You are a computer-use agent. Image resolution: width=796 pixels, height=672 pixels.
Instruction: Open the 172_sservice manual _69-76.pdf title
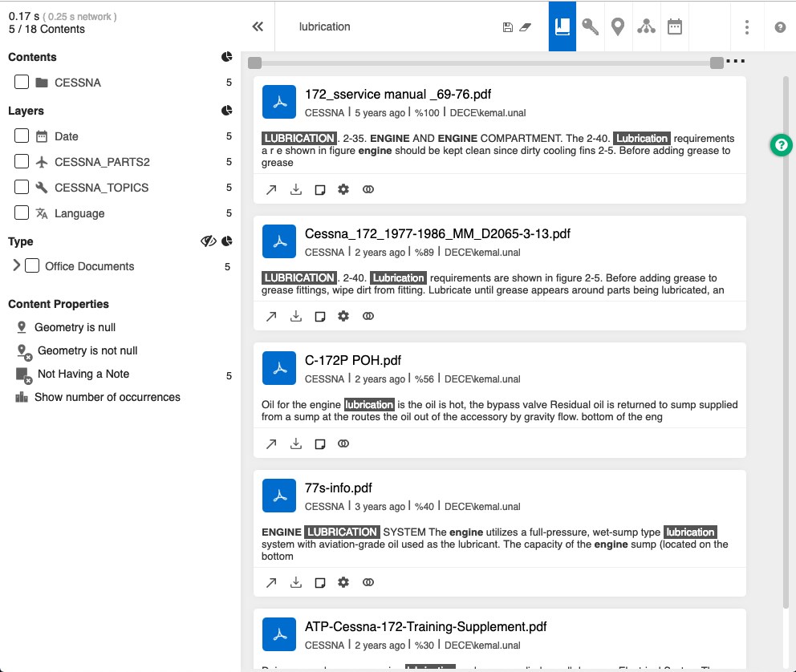click(398, 95)
